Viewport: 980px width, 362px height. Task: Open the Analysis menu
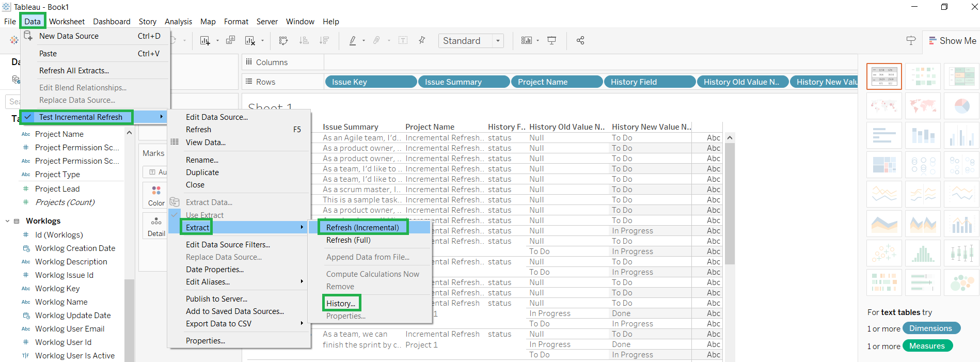(x=178, y=21)
